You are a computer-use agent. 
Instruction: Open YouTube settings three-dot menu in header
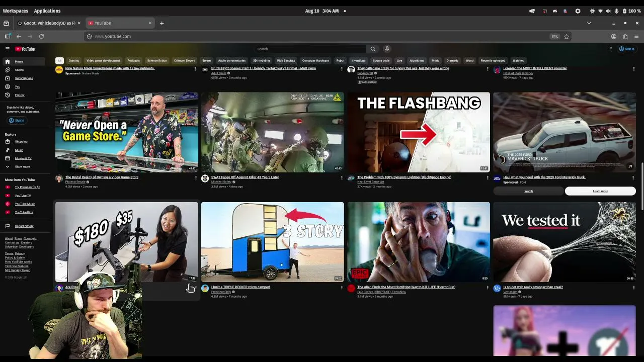click(x=611, y=49)
